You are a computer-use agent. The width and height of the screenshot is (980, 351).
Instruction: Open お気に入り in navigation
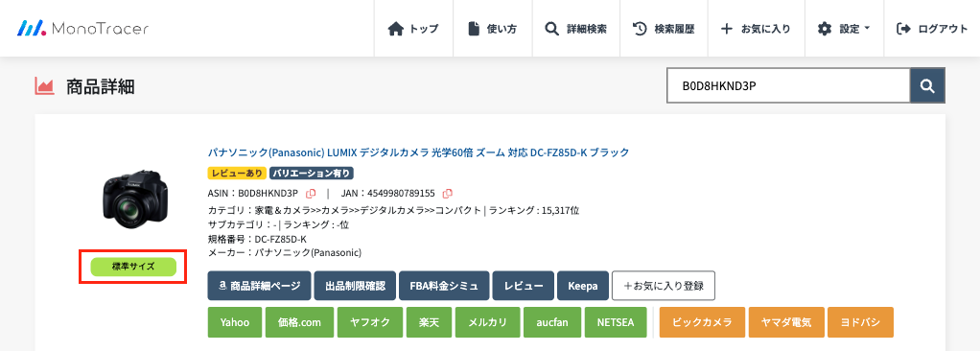coord(757,29)
